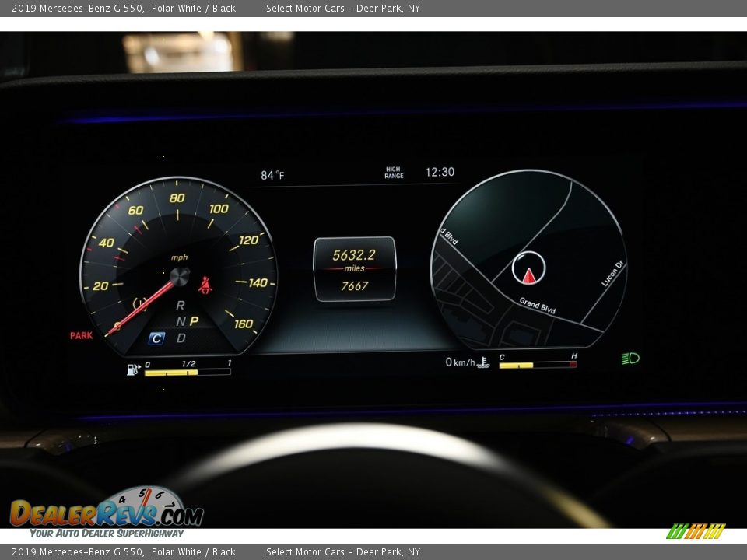Tap the speedometer needle center hub
This screenshot has height=560, width=747.
coord(180,277)
